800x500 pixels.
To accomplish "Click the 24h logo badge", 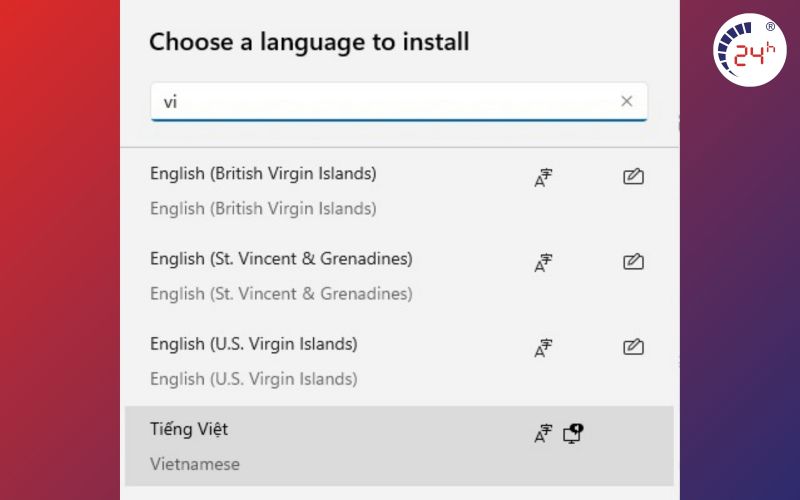I will click(x=749, y=50).
